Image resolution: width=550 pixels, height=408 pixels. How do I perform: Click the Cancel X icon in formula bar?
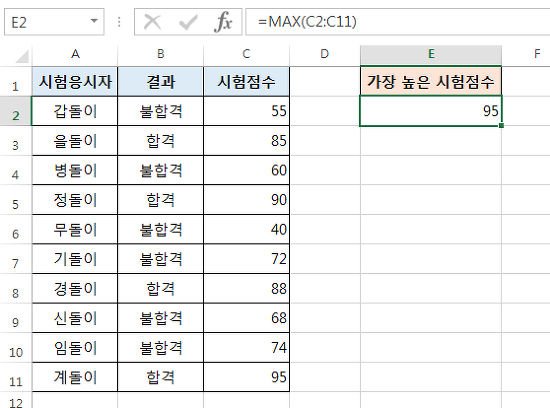tap(153, 22)
